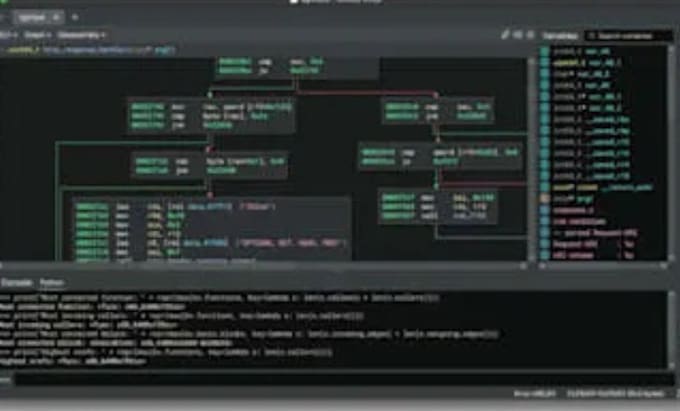The width and height of the screenshot is (680, 411).
Task: Close the open file tab
Action: point(56,17)
